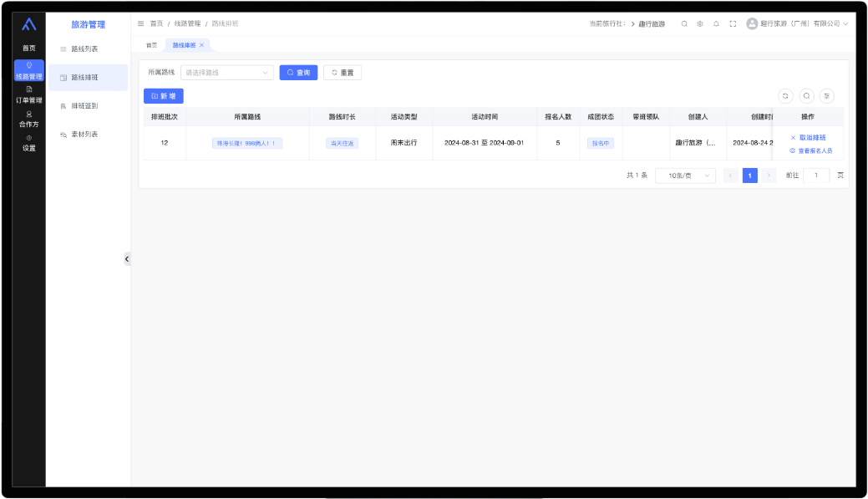Open the header theme settings icon

[x=700, y=23]
